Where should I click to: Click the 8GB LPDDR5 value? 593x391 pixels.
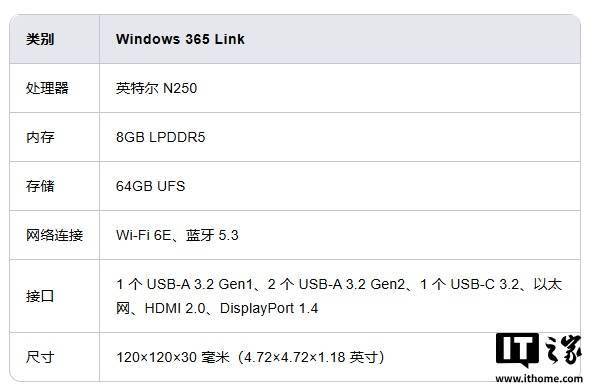(160, 137)
